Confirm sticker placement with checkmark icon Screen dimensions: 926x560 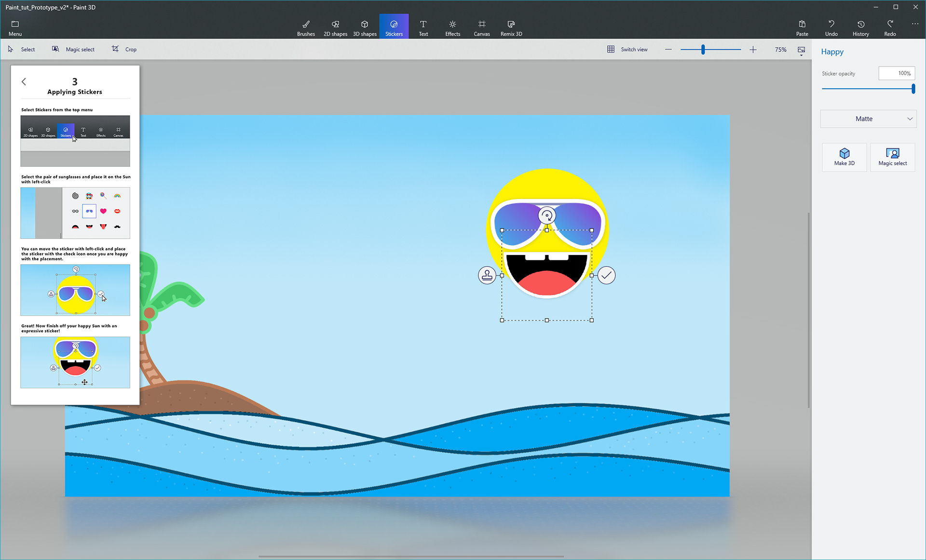click(x=606, y=275)
